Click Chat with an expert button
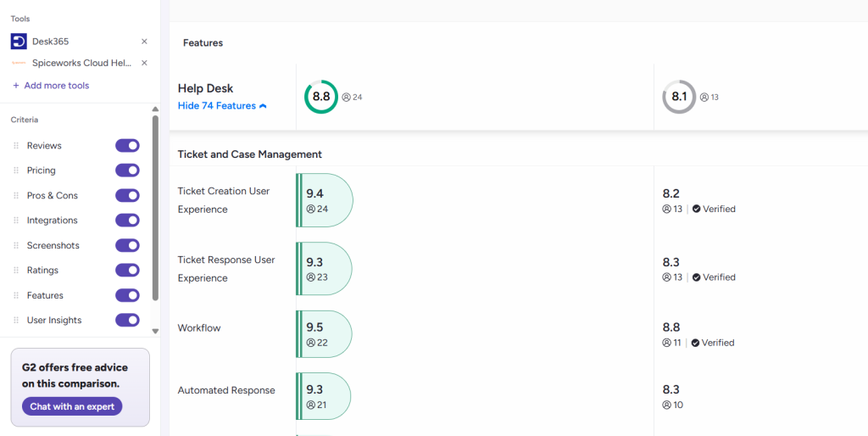The height and width of the screenshot is (436, 868). click(72, 406)
